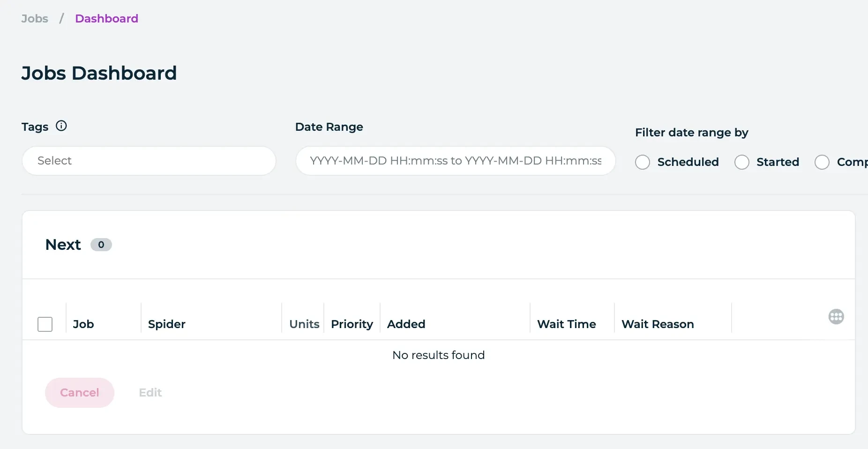Click the Next count badge
This screenshot has height=449, width=868.
click(101, 244)
